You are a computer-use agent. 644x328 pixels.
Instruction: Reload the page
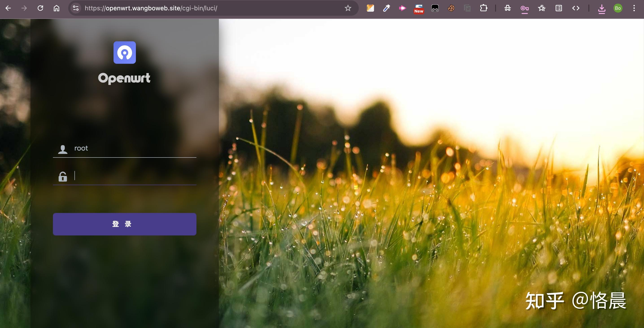click(x=40, y=8)
